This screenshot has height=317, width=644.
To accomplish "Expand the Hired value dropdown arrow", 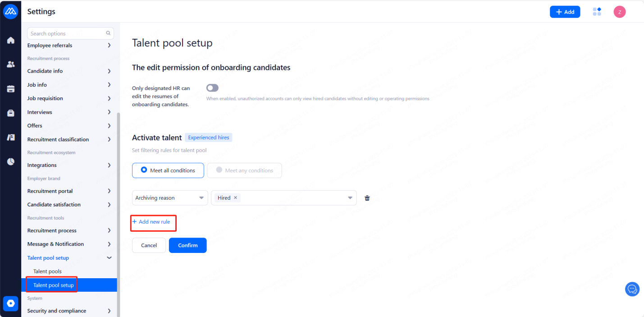I will pyautogui.click(x=350, y=198).
